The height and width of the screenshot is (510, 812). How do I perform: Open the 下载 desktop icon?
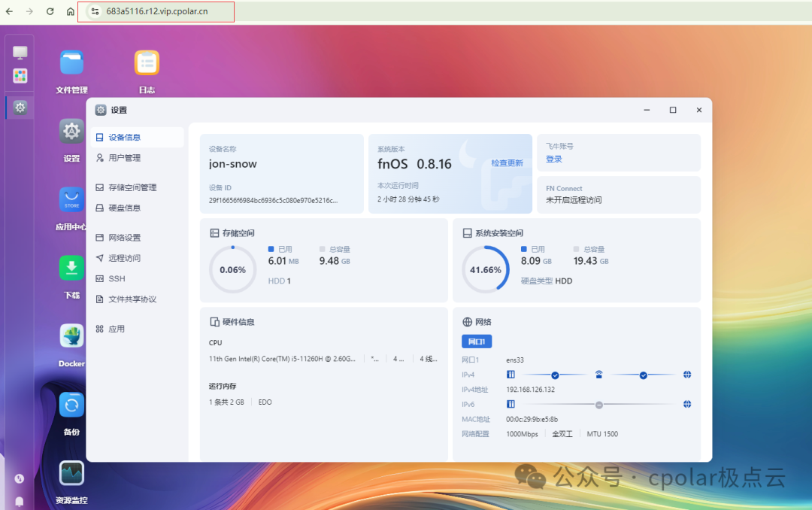click(71, 268)
